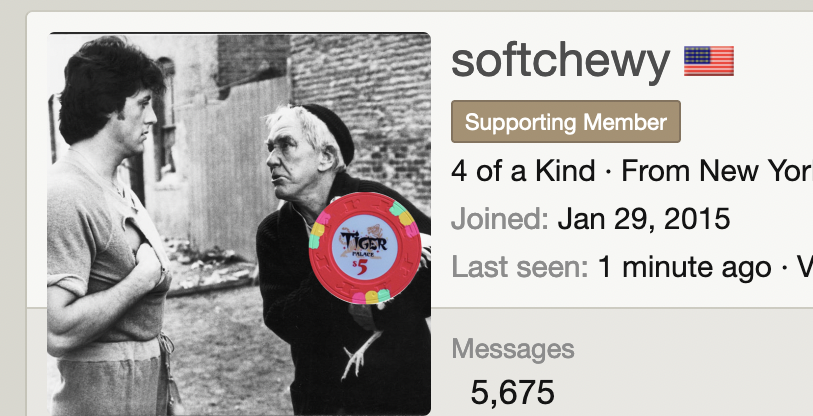Screen dimensions: 813x416
Task: Click the 'Joined:' label
Action: point(500,219)
